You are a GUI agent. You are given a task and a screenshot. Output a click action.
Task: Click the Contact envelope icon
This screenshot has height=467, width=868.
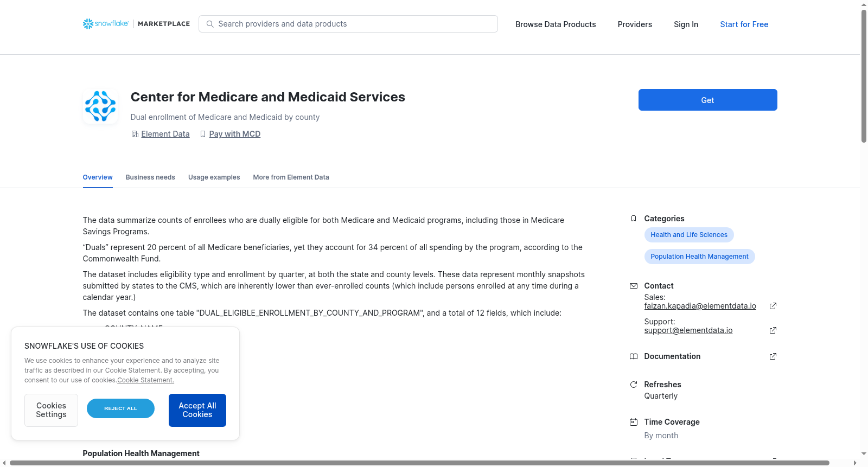pyautogui.click(x=633, y=286)
